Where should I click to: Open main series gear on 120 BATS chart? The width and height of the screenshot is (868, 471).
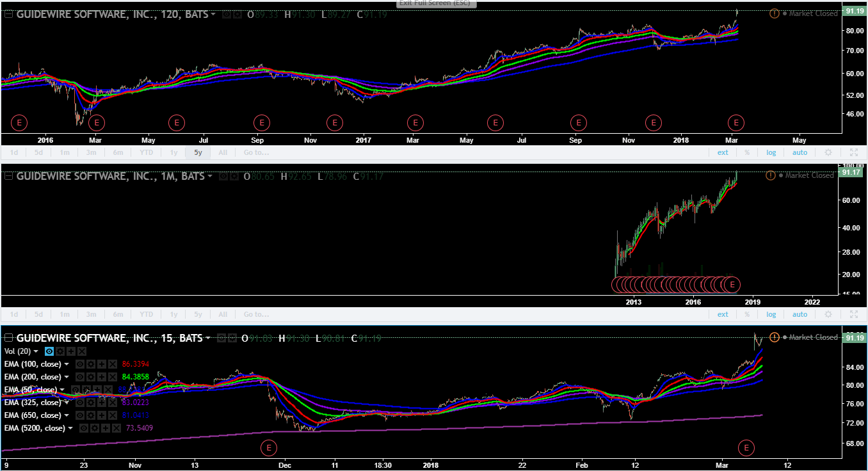click(237, 14)
